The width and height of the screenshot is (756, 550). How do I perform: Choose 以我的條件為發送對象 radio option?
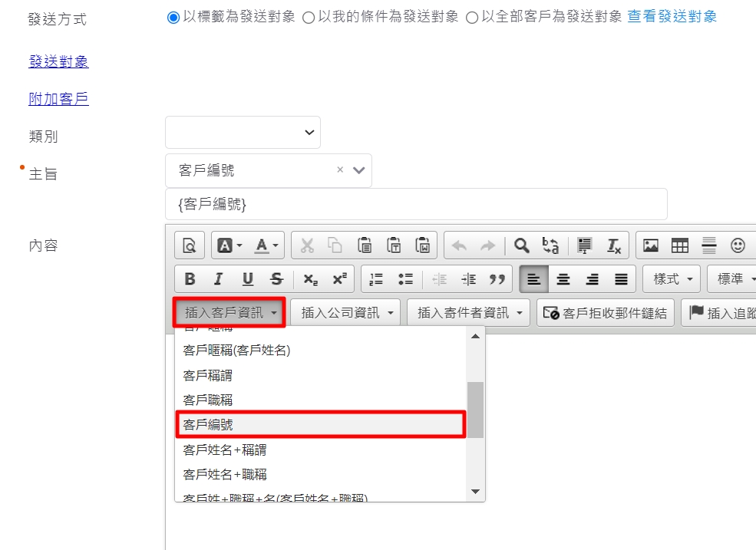(309, 18)
